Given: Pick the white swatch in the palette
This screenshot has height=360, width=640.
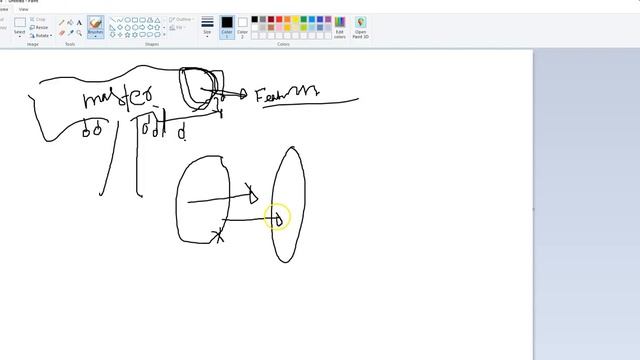Looking at the screenshot, I should coord(255,27).
